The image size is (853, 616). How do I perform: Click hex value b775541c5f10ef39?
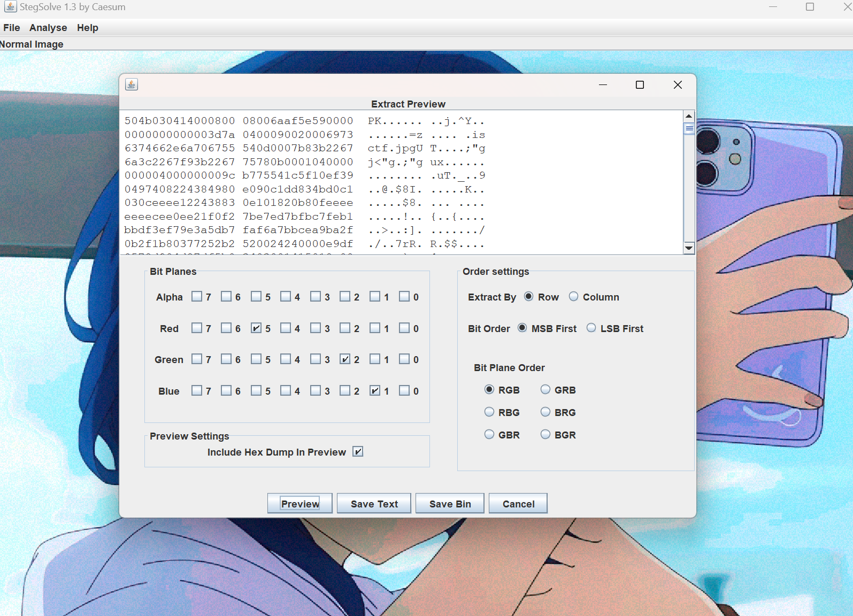click(x=298, y=175)
